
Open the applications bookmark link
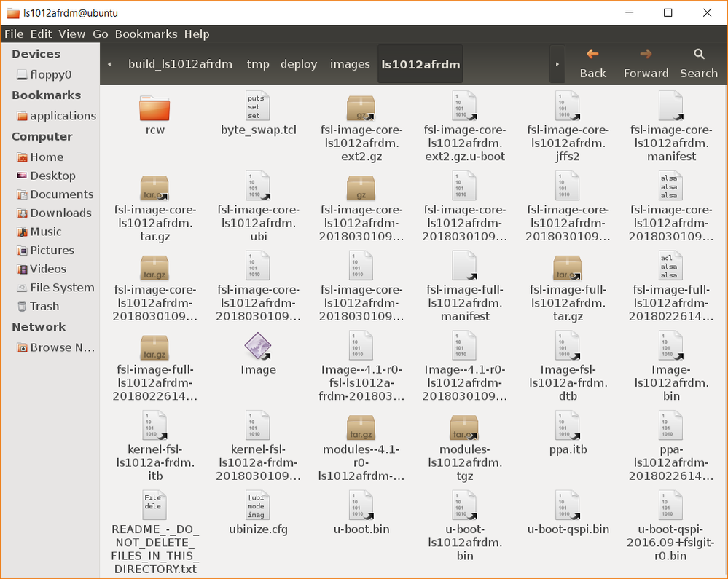61,115
